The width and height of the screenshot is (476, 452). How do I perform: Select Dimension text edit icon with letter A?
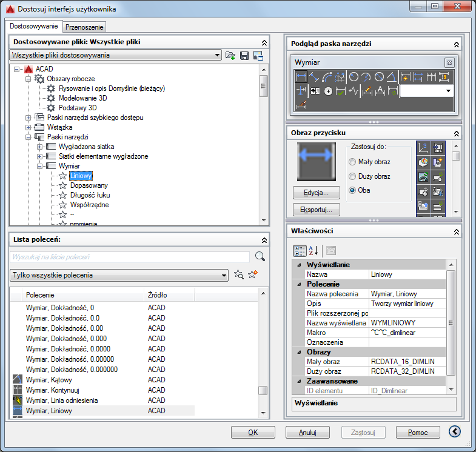[380, 91]
